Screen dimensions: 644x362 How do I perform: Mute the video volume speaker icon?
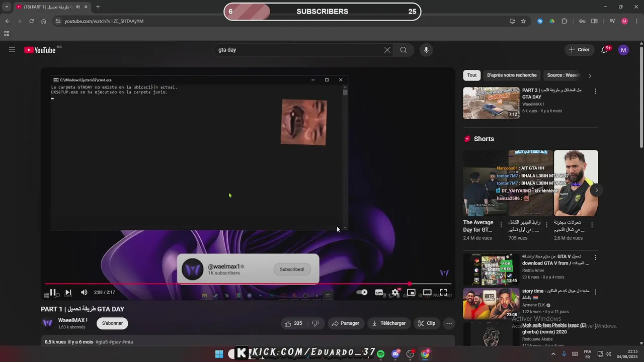pos(84,292)
